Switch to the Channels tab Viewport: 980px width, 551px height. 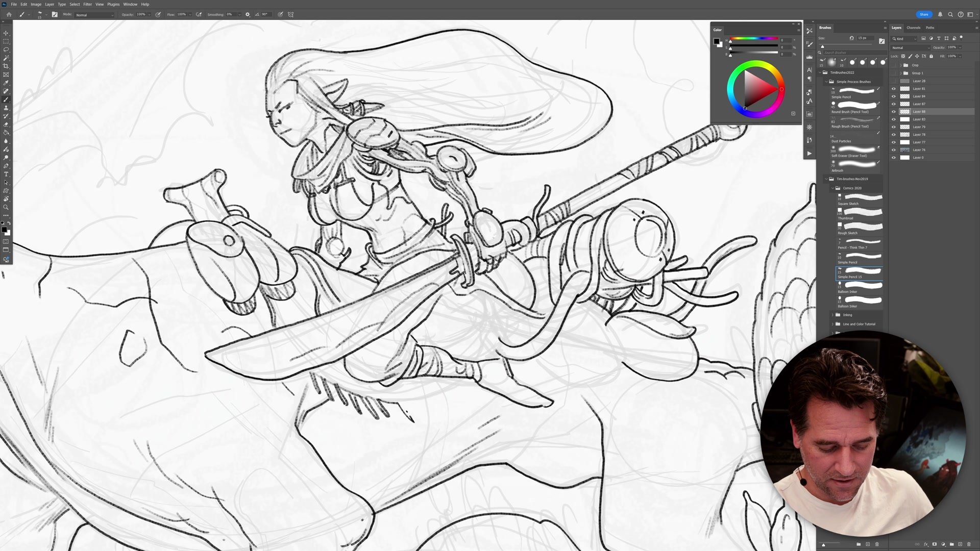pos(913,28)
